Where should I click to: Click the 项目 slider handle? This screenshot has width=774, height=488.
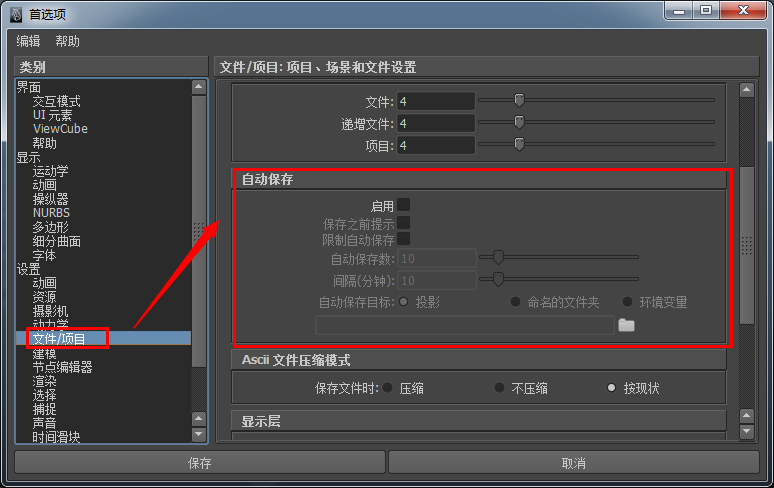pos(519,144)
